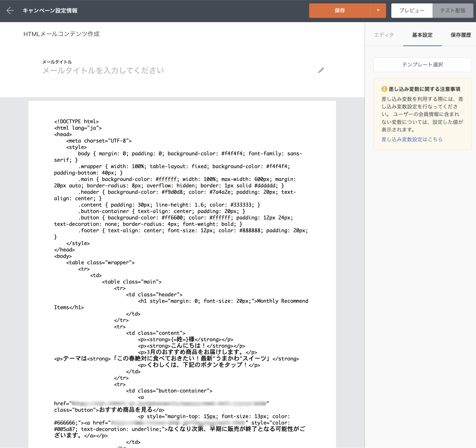This screenshot has width=476, height=448.
Task: Click the pencil edit icon for mail title
Action: [321, 70]
